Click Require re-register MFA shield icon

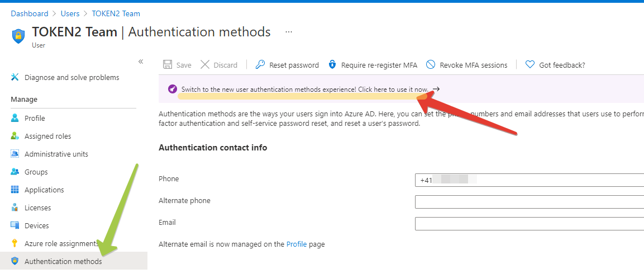coord(332,65)
